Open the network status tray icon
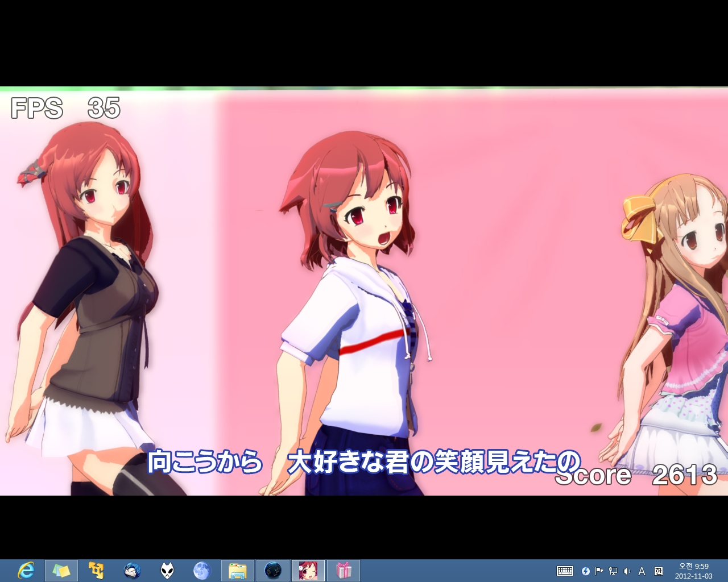728x582 pixels. pyautogui.click(x=613, y=571)
